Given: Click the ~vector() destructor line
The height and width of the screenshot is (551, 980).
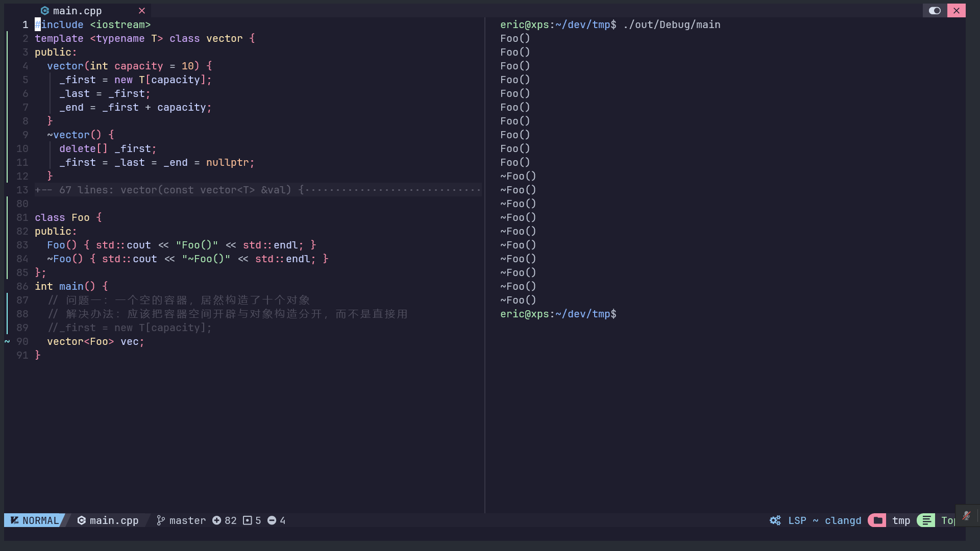Looking at the screenshot, I should pyautogui.click(x=80, y=135).
